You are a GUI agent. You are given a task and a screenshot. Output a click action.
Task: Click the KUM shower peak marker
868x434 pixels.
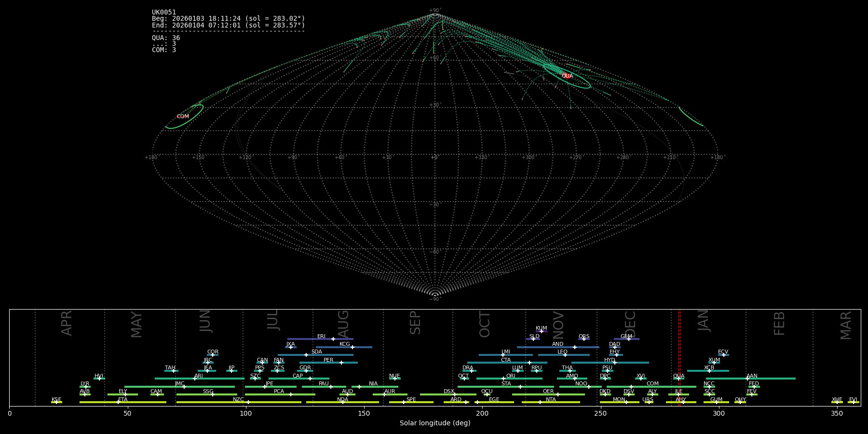coord(541,331)
